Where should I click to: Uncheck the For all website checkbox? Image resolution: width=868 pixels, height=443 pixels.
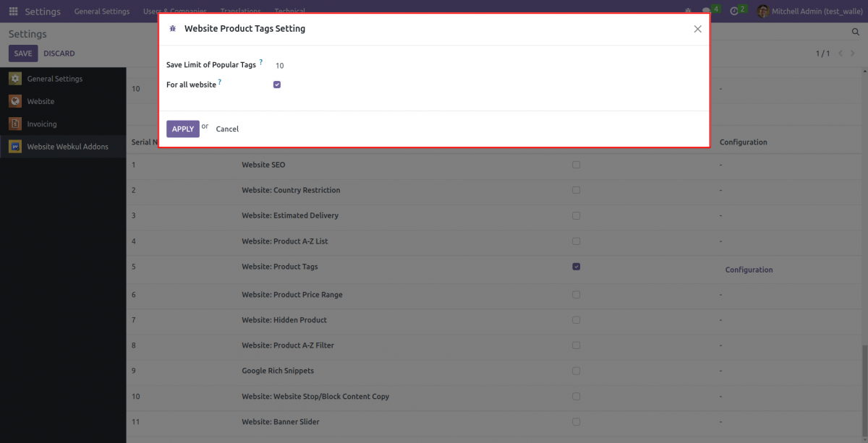click(x=276, y=85)
